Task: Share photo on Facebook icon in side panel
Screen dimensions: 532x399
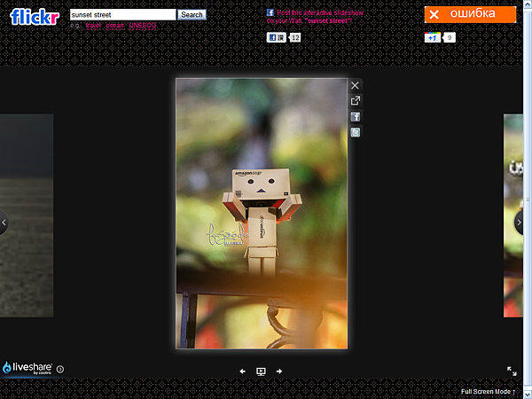Action: click(356, 117)
